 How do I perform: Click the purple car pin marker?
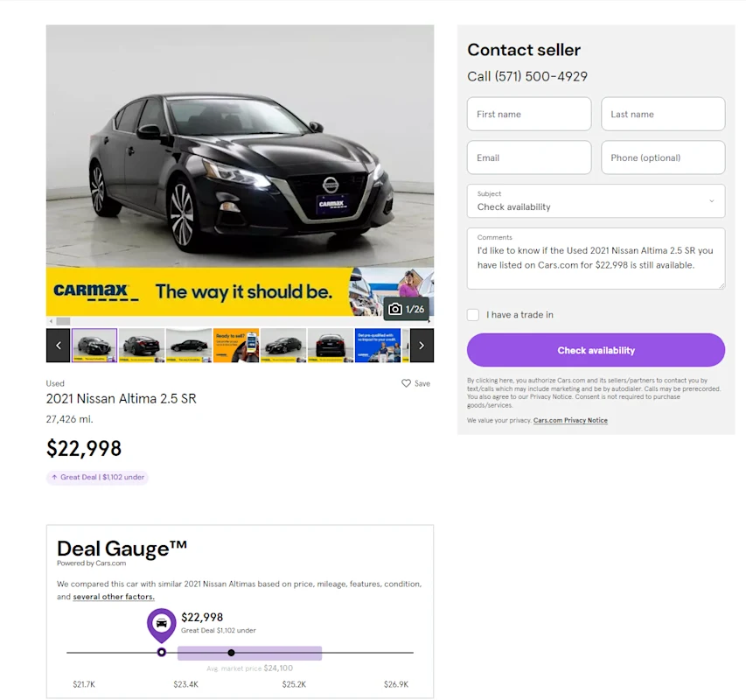coord(161,625)
